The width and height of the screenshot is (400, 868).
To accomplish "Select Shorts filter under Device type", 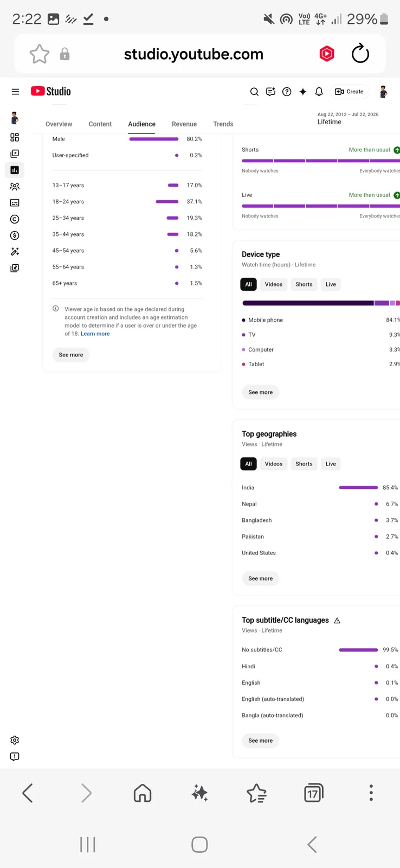I will click(304, 284).
